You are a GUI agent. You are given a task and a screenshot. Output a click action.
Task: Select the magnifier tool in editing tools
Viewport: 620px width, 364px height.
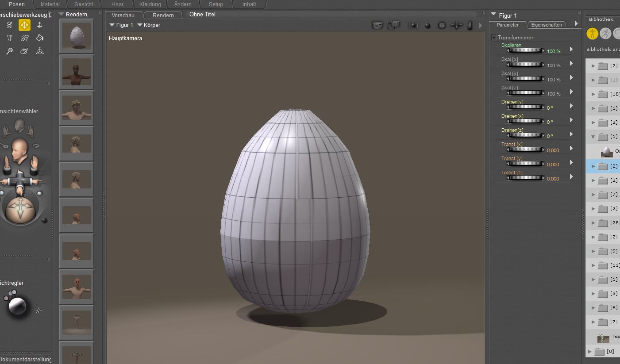click(x=9, y=51)
